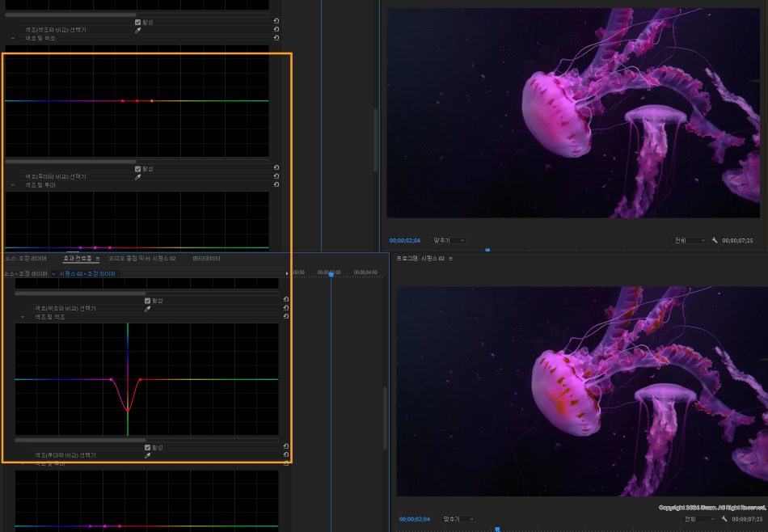Select the 프로그램: 시퀀스 02 tab
Screen dimensions: 768x532
point(420,259)
